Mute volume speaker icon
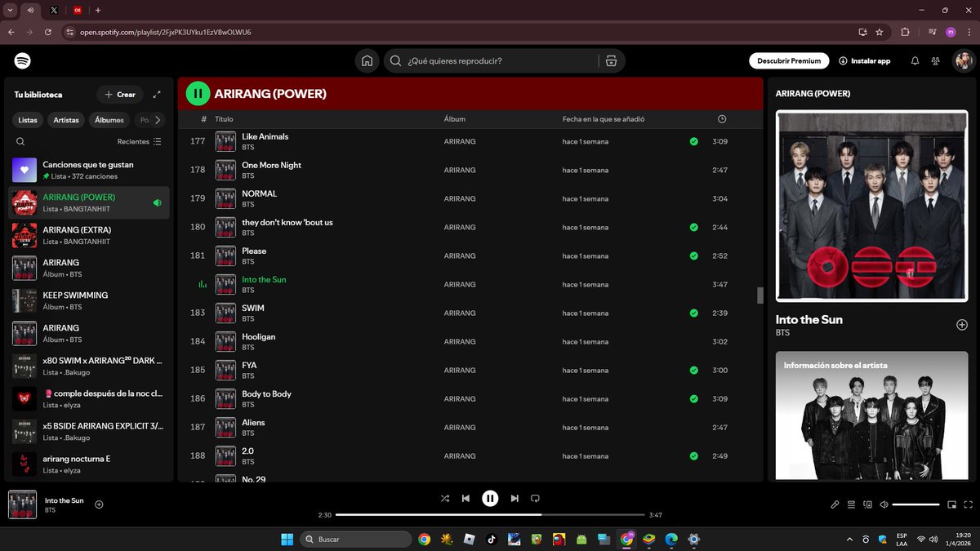Image resolution: width=980 pixels, height=551 pixels. (884, 504)
